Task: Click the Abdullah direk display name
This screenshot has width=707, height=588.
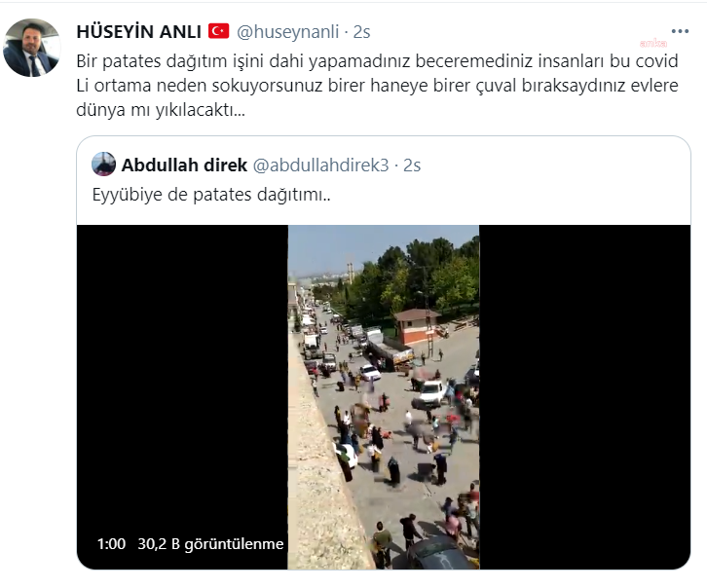Action: click(184, 165)
